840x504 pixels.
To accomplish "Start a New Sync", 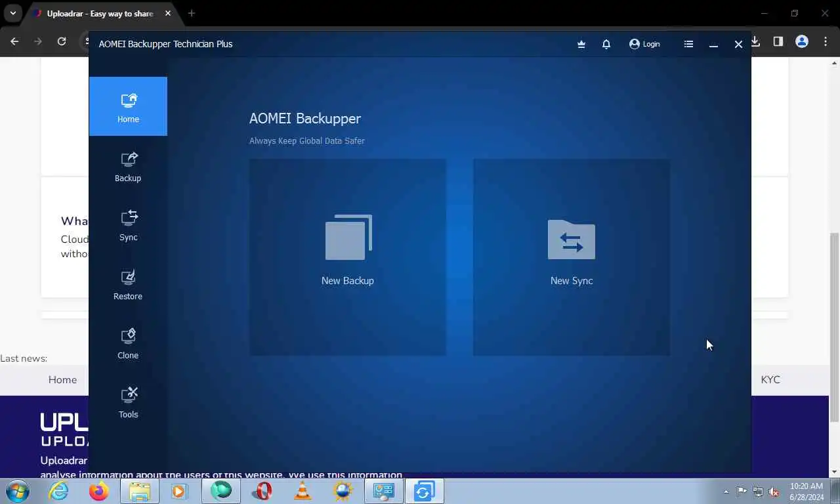I will coord(572,257).
